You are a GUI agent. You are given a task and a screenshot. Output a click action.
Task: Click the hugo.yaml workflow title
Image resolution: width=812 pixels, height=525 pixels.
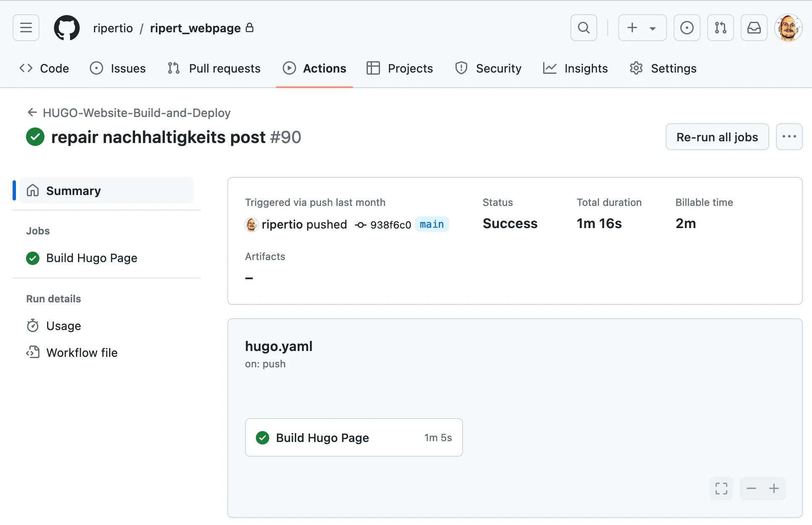coord(278,346)
